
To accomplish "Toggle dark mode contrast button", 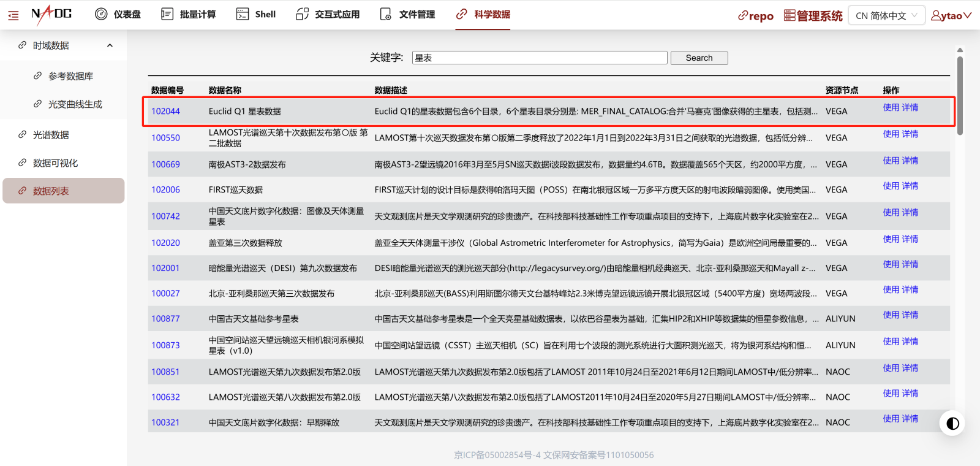I will (952, 423).
